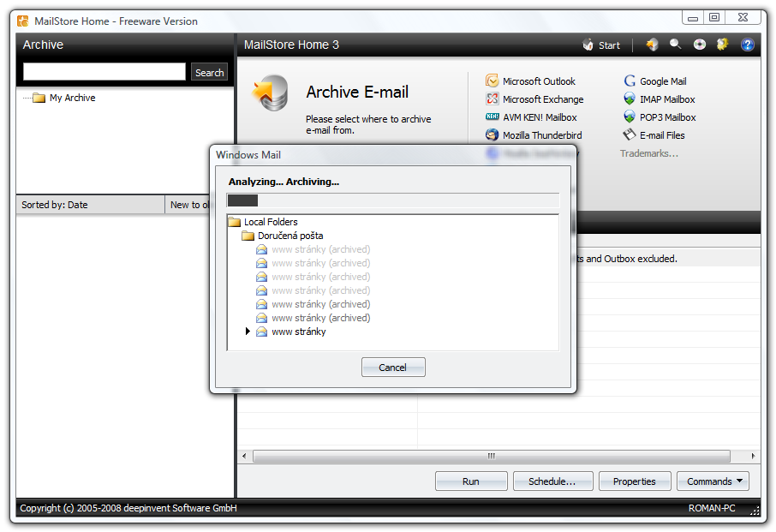Choose Microsoft Outlook as archive source
Viewport: 776px width, 532px height.
click(x=539, y=81)
